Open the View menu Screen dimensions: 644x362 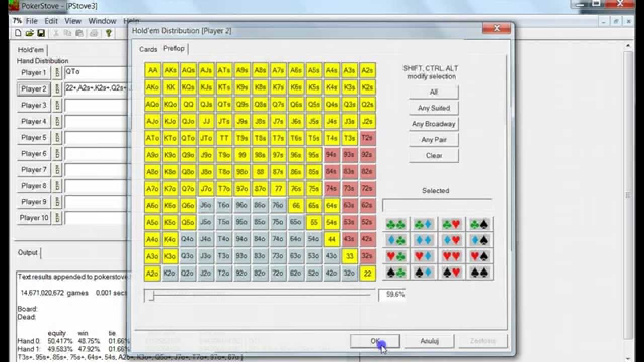(x=73, y=21)
